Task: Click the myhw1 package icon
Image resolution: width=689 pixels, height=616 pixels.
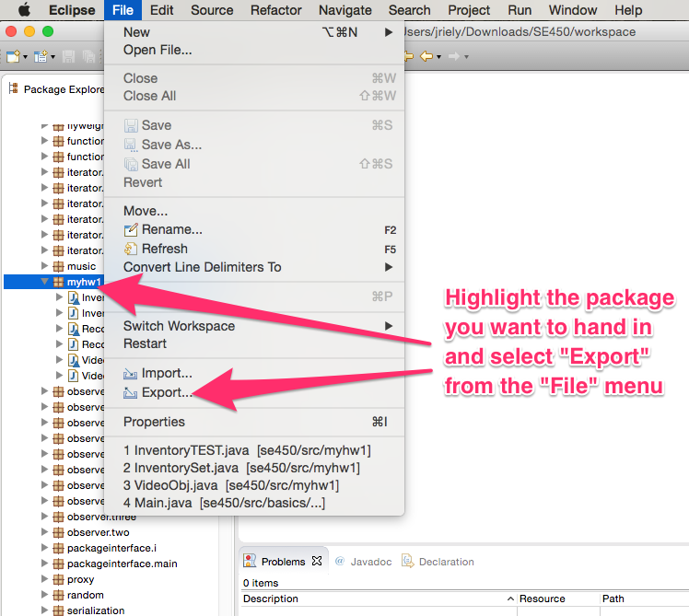Action: tap(58, 282)
